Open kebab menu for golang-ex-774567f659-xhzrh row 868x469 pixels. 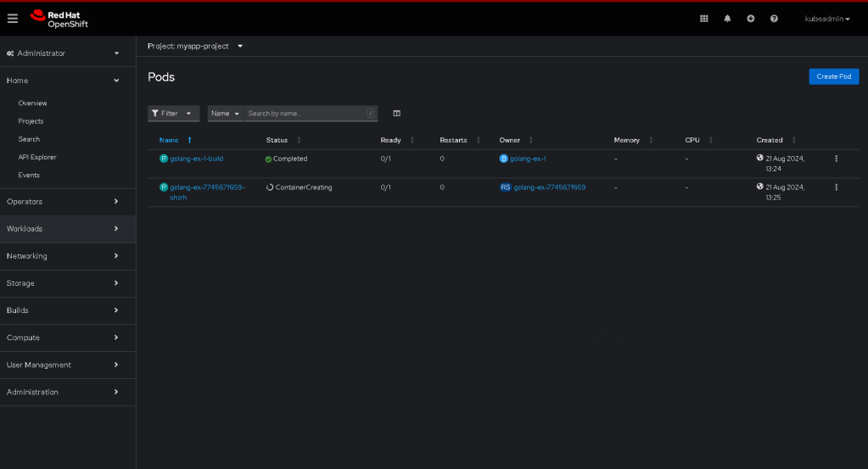click(x=836, y=187)
